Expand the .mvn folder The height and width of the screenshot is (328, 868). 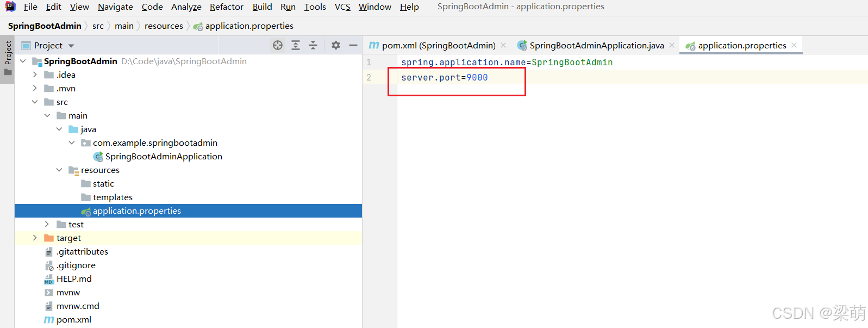35,88
